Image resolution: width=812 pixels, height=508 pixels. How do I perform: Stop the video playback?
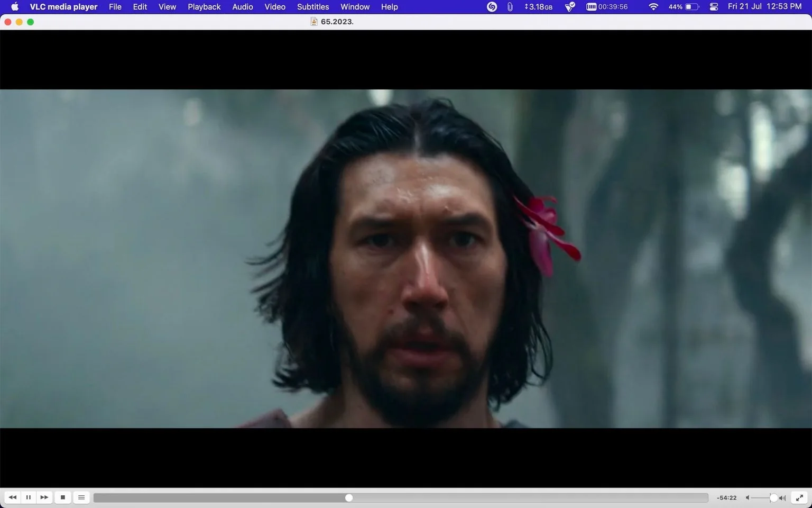pyautogui.click(x=63, y=497)
